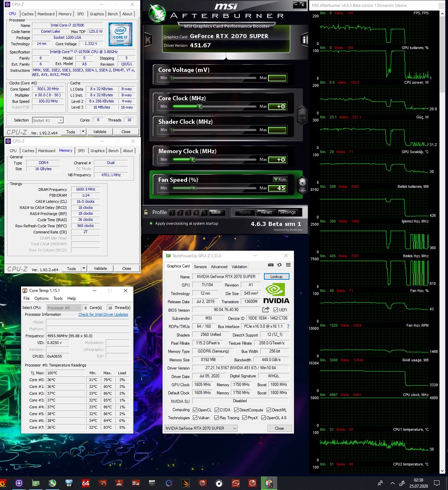Viewport: 448px width, 490px height.
Task: Click the Afterburner Reset button
Action: (266, 212)
